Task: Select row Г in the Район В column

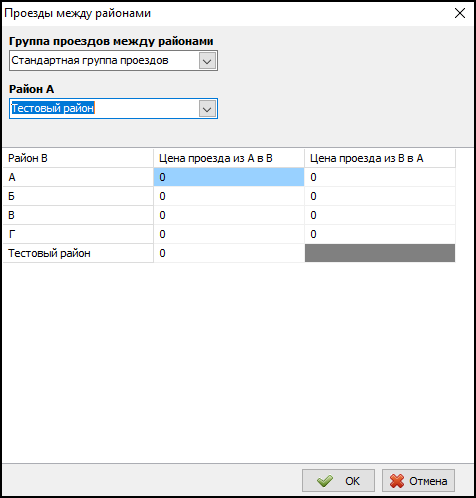Action: point(78,234)
